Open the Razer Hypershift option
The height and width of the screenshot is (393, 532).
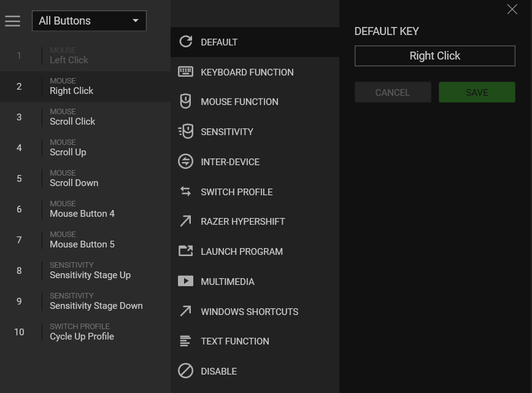(242, 222)
